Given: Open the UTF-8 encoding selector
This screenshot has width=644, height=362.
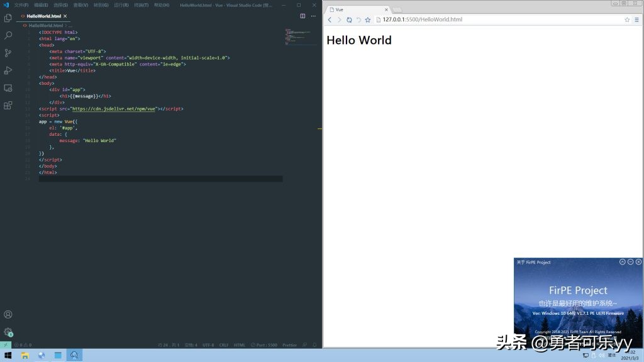Looking at the screenshot, I should 208,345.
